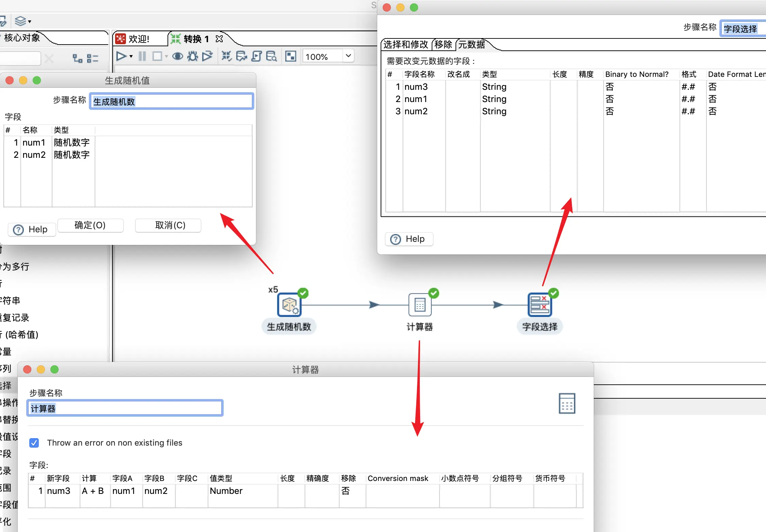Image resolution: width=766 pixels, height=532 pixels.
Task: Click the 字段选择 step icon on canvas
Action: tap(539, 305)
